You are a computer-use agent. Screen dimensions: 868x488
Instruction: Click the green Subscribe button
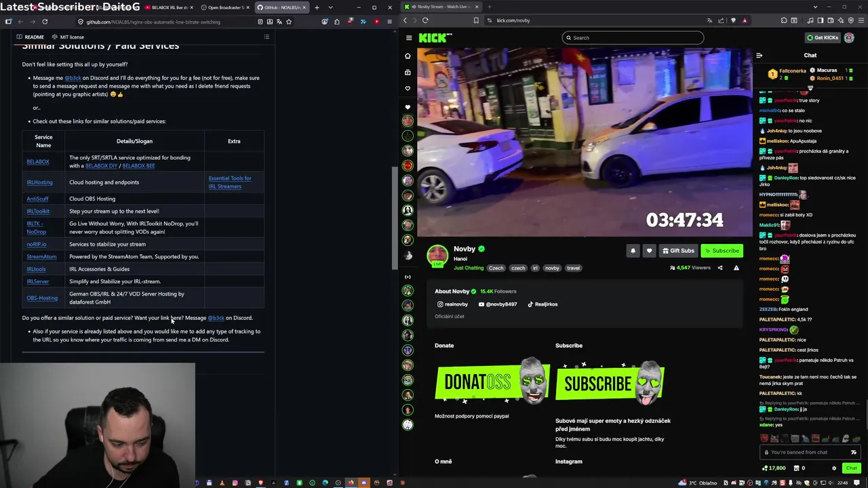[x=722, y=251]
